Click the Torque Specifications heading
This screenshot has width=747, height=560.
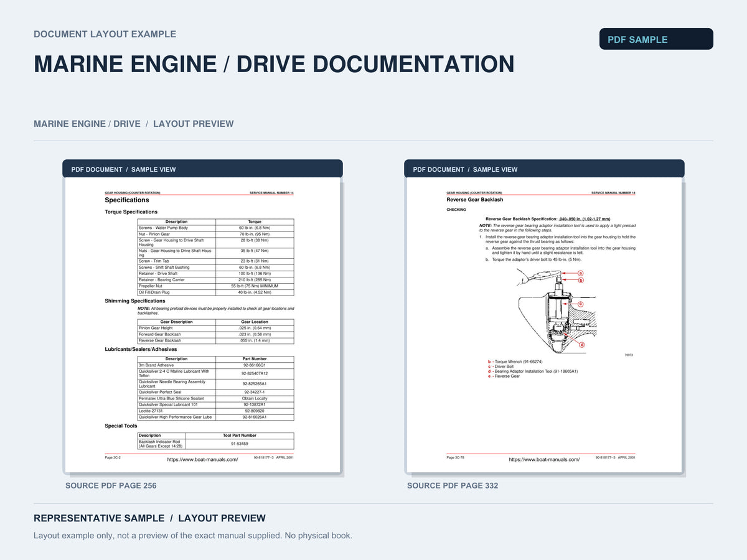pos(131,212)
